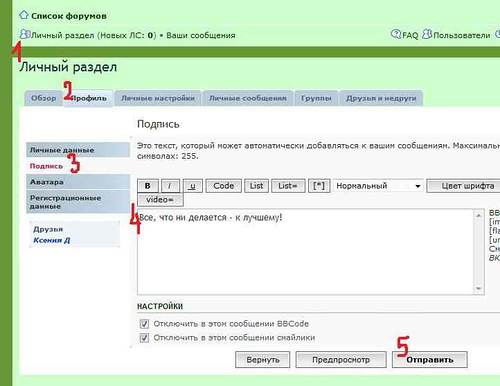Click the НАСТРОЙКИ heading text
The image size is (500, 386).
coord(160,306)
